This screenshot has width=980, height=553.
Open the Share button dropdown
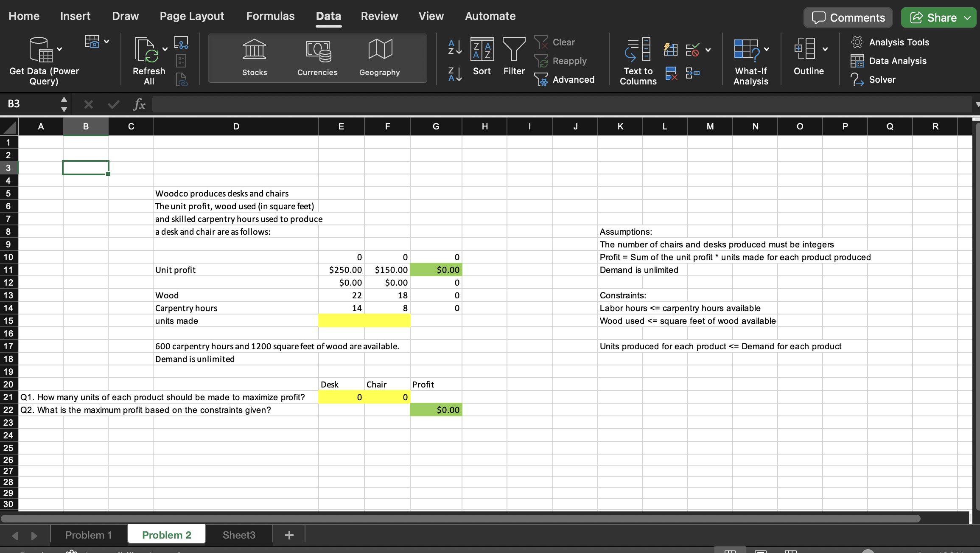[x=967, y=18]
